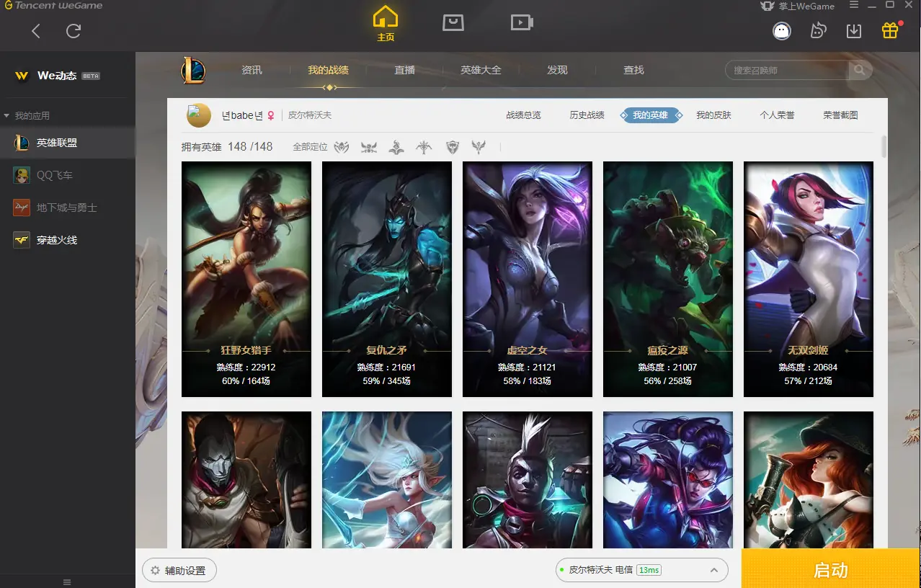Select QQ飞车 in the sidebar

click(68, 175)
